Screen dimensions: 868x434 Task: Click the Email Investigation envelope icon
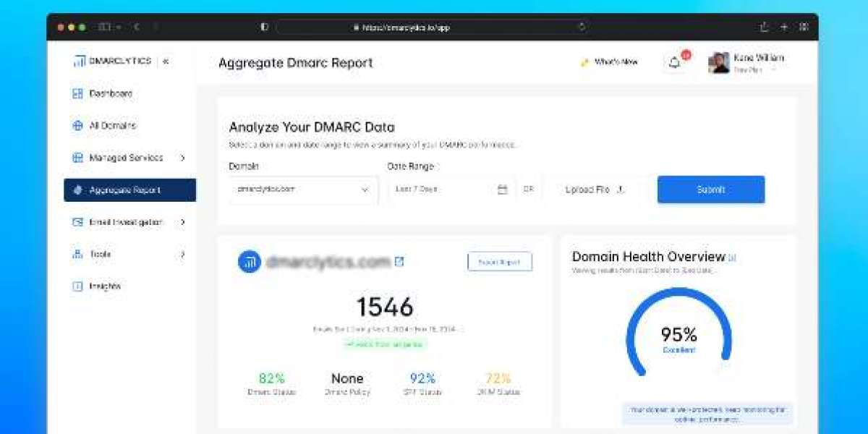coord(78,222)
